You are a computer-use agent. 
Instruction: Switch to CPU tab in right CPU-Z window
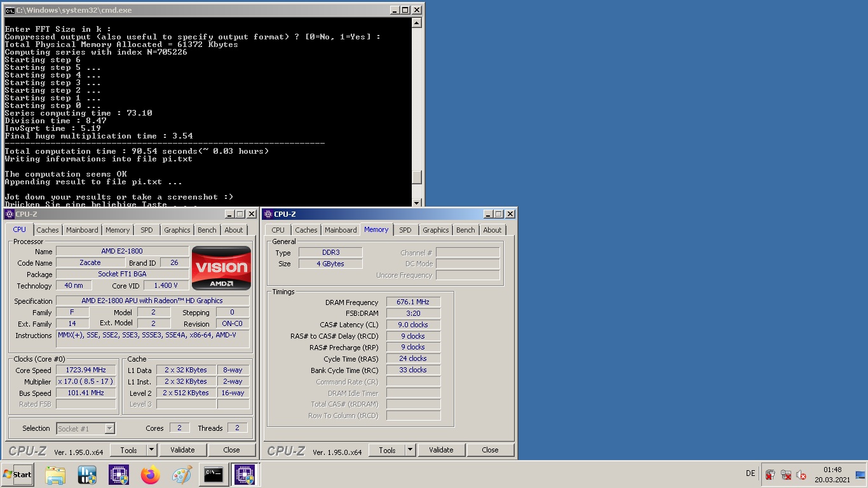(278, 230)
